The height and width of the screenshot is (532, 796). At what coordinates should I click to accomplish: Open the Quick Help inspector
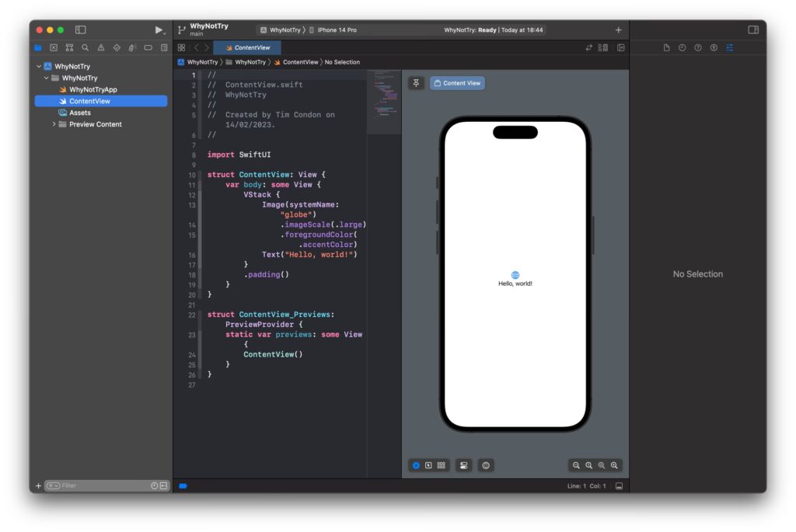pyautogui.click(x=698, y=48)
